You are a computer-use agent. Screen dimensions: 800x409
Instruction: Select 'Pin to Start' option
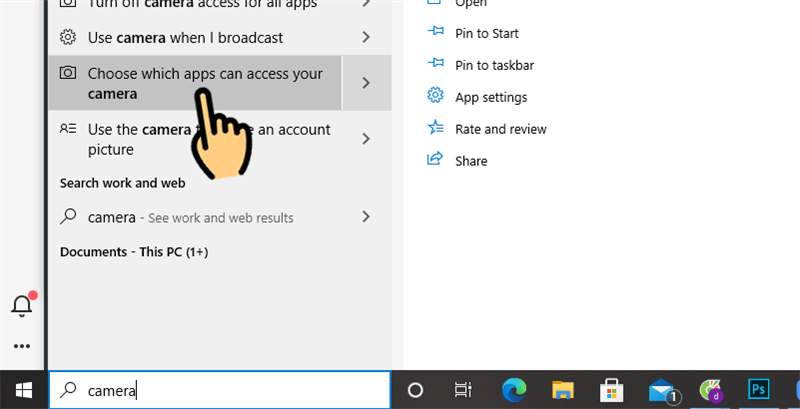pos(486,33)
